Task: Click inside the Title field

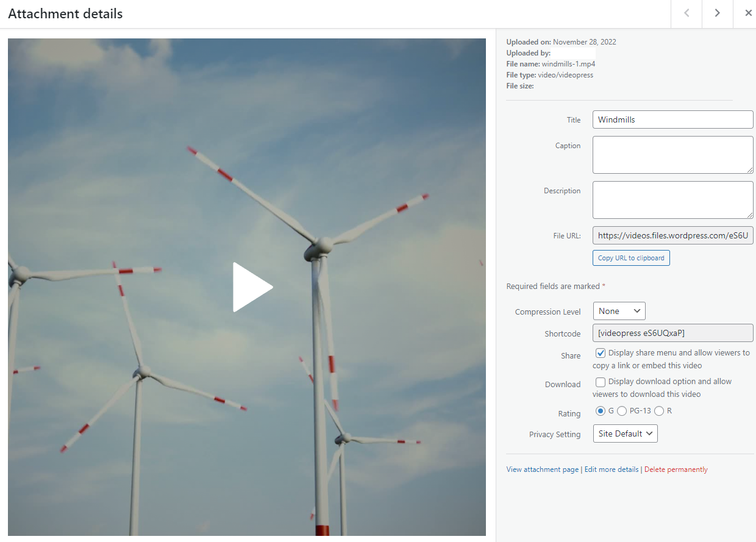Action: point(672,119)
